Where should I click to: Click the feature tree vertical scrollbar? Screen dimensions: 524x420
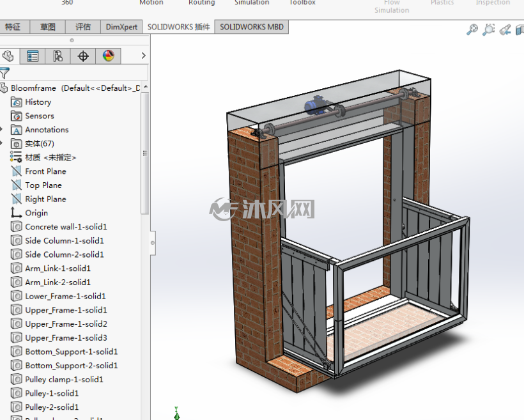click(145, 153)
